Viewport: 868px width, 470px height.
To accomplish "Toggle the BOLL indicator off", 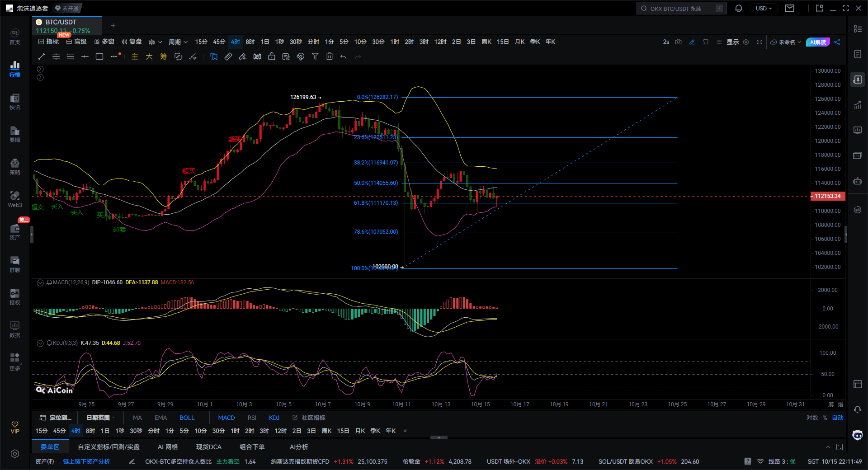I will tap(187, 418).
